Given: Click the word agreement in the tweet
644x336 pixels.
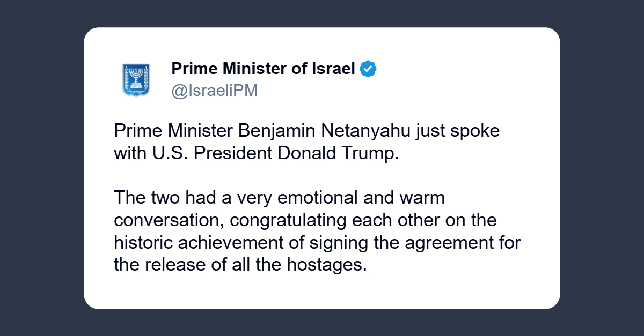Looking at the screenshot, I should (x=455, y=242).
